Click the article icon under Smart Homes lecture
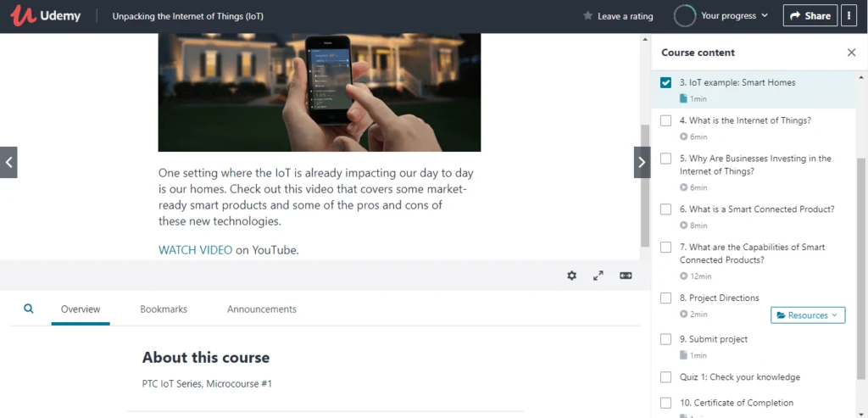868x418 pixels. [683, 98]
